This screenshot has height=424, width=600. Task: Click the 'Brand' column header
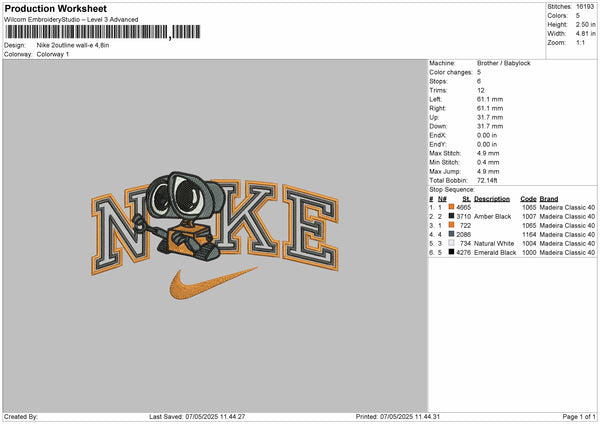[549, 199]
